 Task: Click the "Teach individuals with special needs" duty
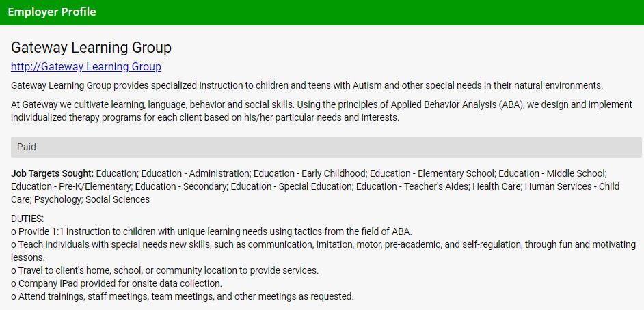(x=321, y=244)
